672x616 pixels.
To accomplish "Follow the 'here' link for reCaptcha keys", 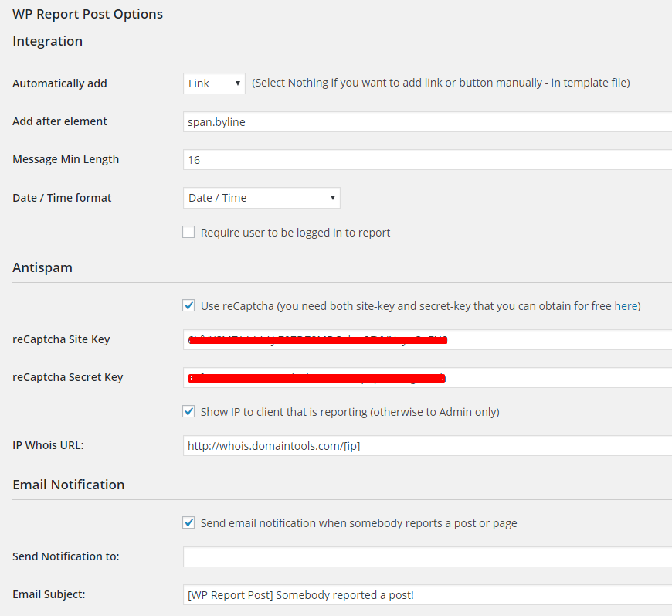I will 626,306.
